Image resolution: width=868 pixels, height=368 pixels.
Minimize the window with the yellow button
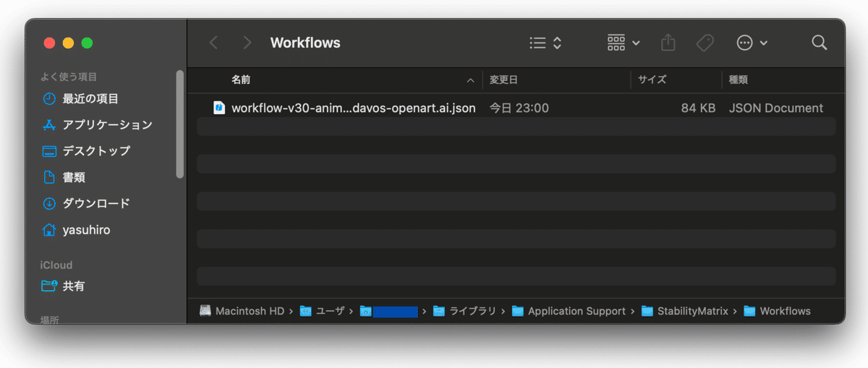tap(68, 43)
